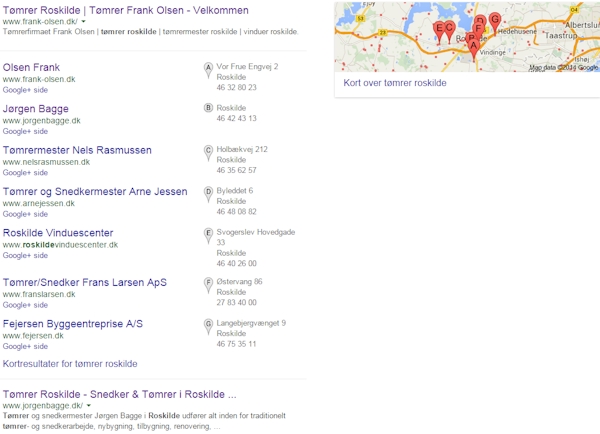Click map pin icon F beside Frans Larsen

point(208,285)
